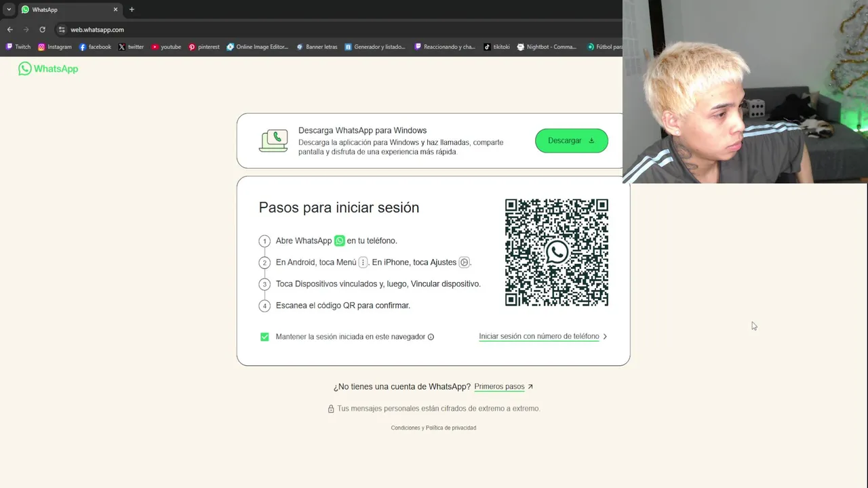This screenshot has width=868, height=488.
Task: Open the Primeros pasos link
Action: 499,386
